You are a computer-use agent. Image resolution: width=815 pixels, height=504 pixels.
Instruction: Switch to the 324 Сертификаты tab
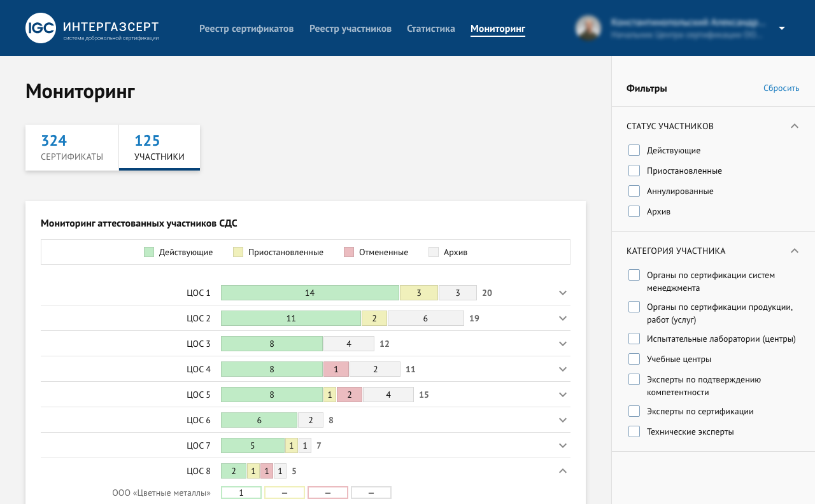pos(72,148)
